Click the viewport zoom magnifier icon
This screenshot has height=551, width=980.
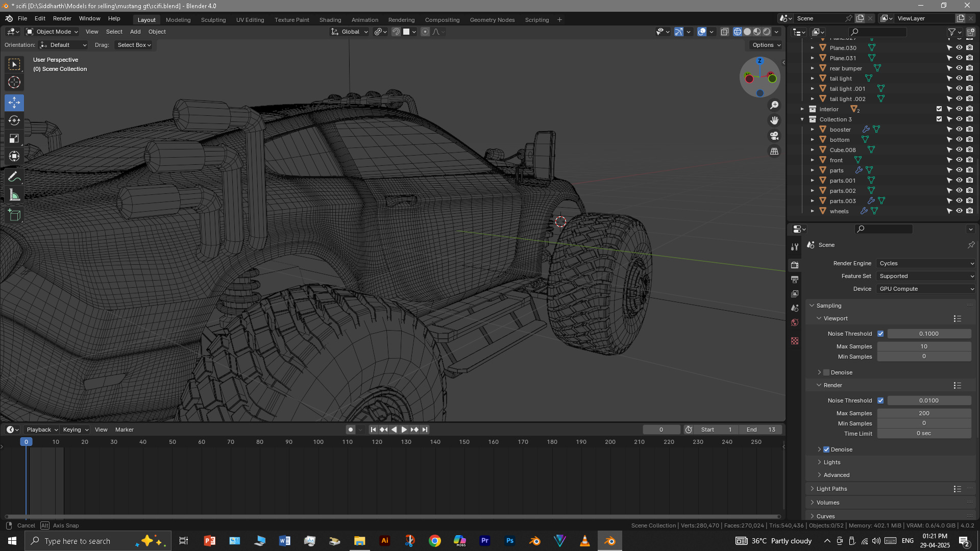(x=774, y=105)
